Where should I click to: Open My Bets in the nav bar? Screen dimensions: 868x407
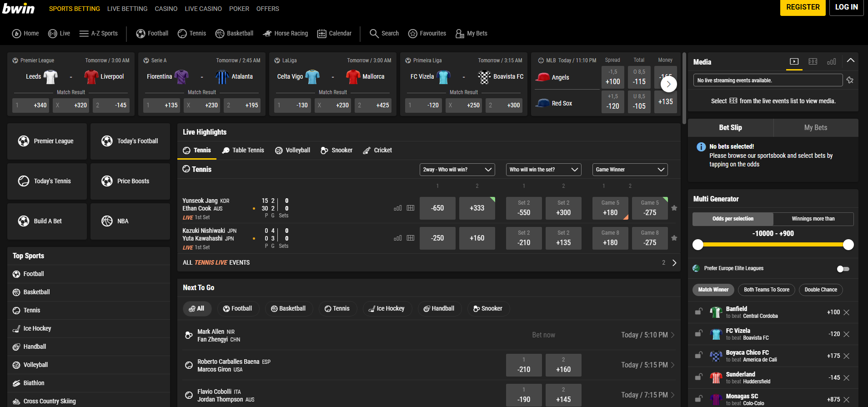472,33
